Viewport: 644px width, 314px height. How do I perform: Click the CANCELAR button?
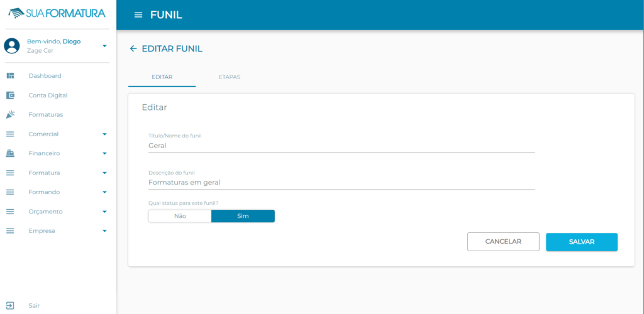pyautogui.click(x=503, y=242)
